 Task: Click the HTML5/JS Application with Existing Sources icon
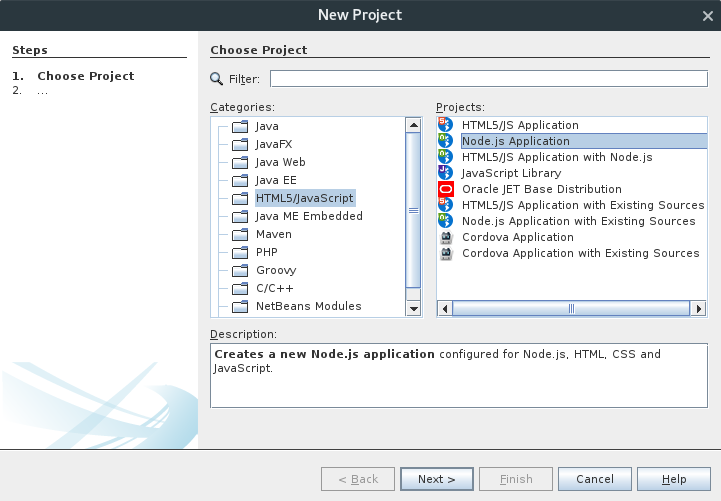(x=445, y=205)
